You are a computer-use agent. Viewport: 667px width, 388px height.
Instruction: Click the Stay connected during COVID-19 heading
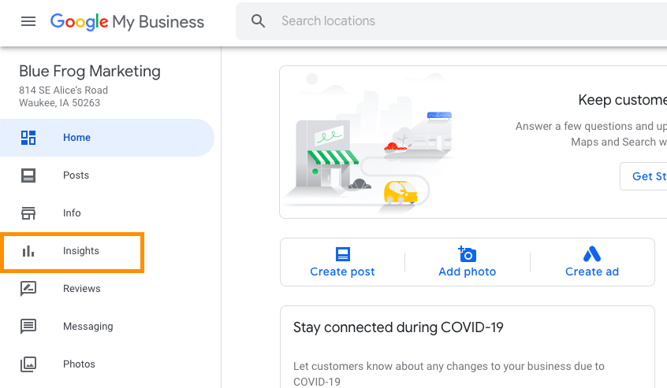tap(398, 328)
